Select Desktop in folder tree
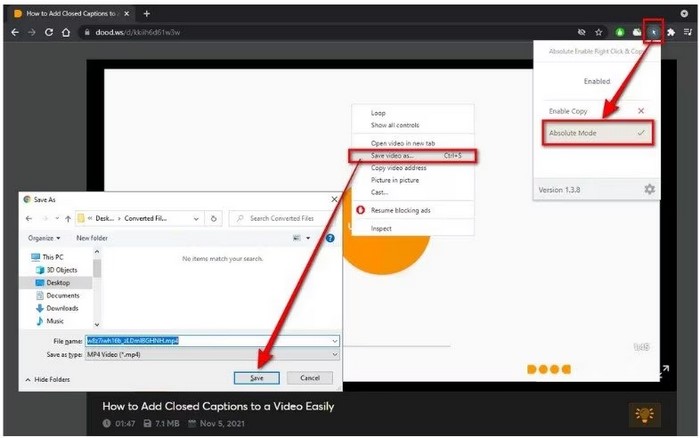Screen dimensions: 700x438 pyautogui.click(x=58, y=283)
